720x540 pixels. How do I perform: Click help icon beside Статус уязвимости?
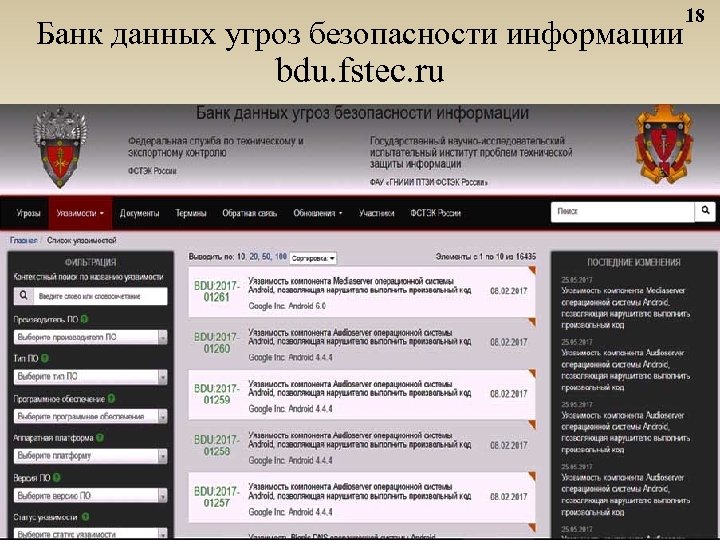[85, 517]
